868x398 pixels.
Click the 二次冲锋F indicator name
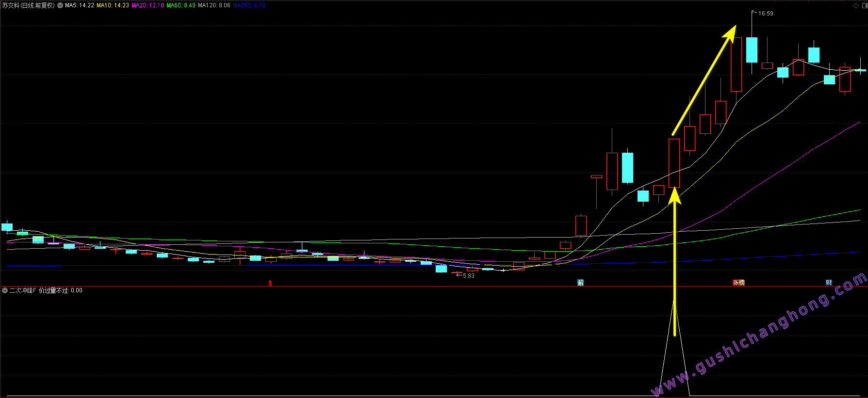click(23, 290)
